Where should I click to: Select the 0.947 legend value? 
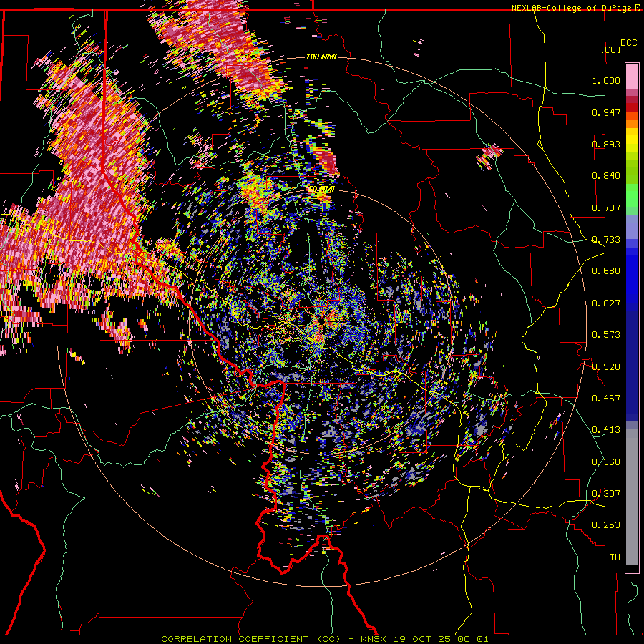[606, 112]
